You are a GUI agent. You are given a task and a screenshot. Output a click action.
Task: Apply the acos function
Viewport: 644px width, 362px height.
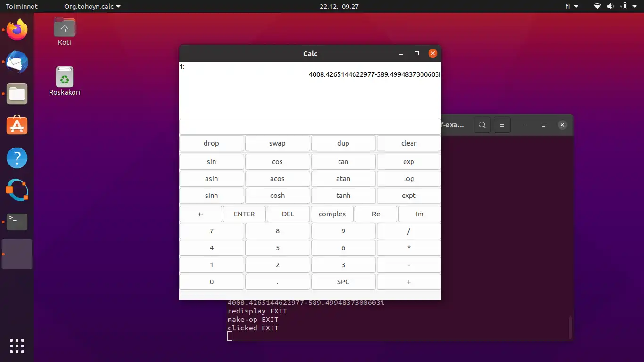pos(277,179)
